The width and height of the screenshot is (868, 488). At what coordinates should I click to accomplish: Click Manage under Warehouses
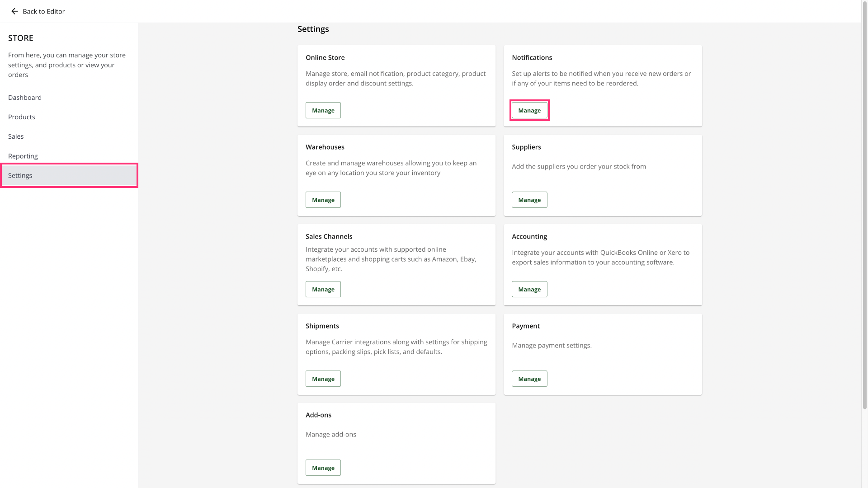323,200
